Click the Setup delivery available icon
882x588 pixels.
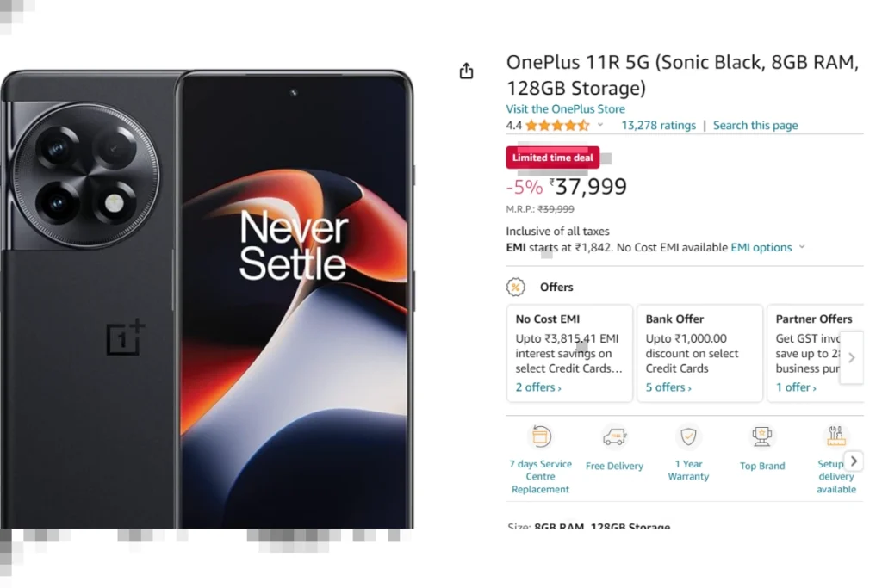click(835, 436)
